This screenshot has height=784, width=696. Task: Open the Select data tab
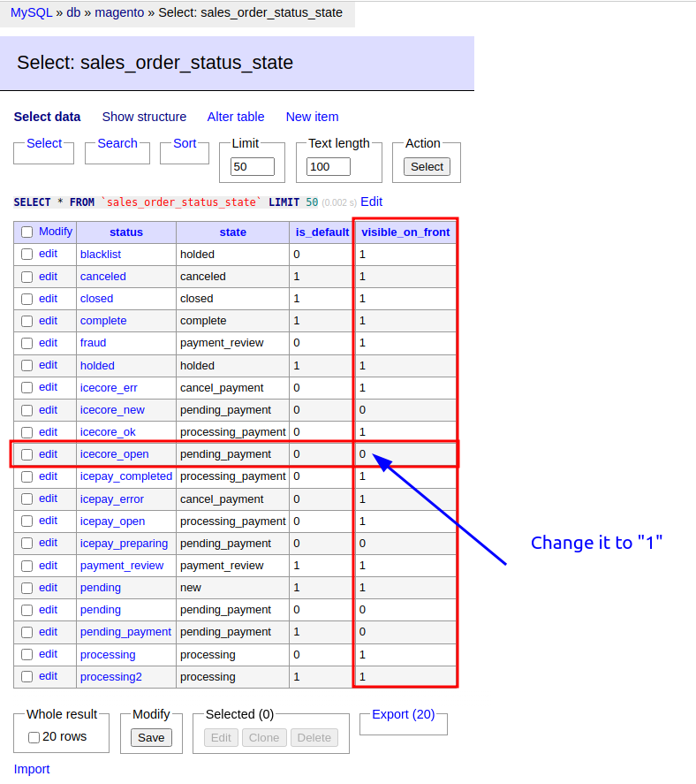tap(47, 117)
